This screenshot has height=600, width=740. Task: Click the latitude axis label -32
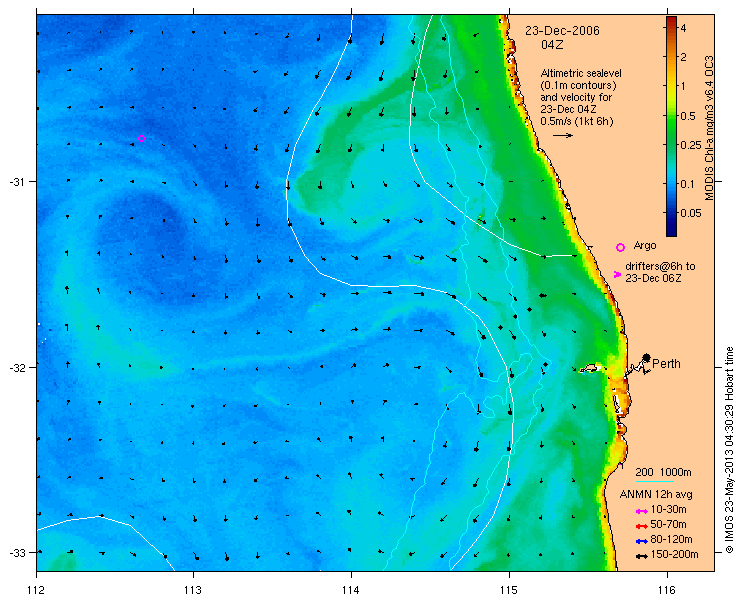point(18,367)
